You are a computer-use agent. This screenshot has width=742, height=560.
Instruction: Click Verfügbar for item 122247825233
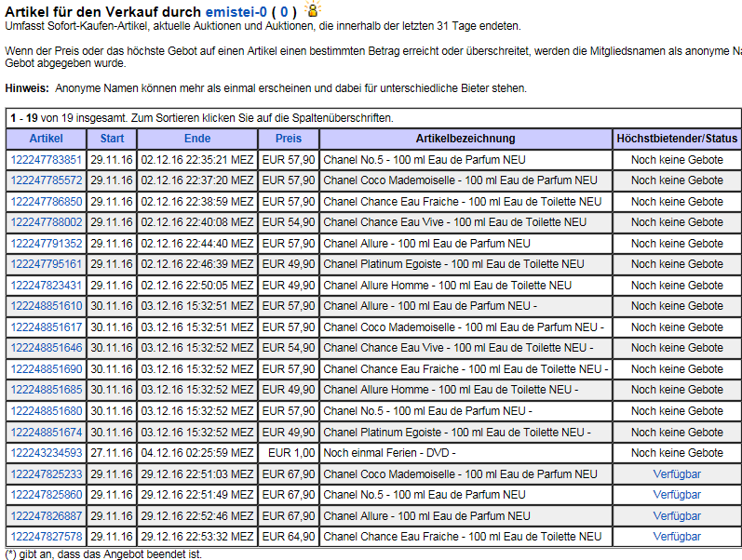click(x=677, y=473)
